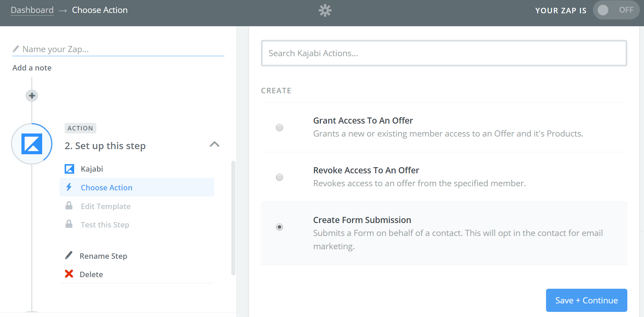Click the pencil icon near Name your Zap
This screenshot has height=317, width=644.
click(x=16, y=49)
